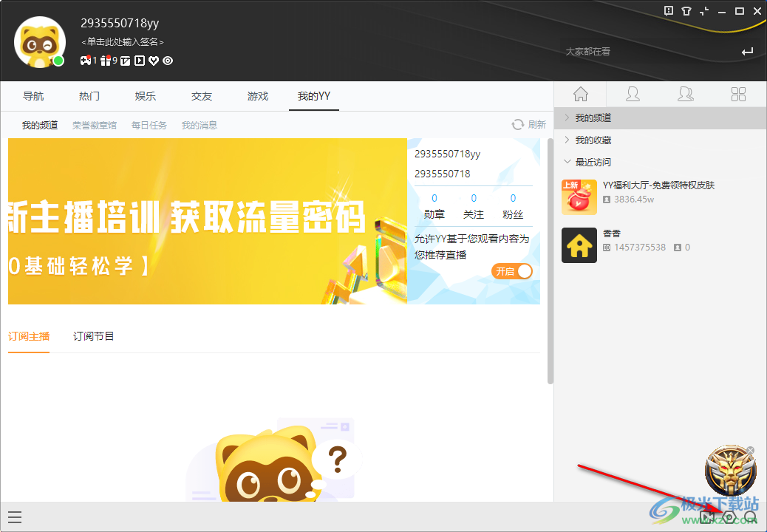Expand the 我的收藏 section
The image size is (767, 532).
[x=661, y=140]
